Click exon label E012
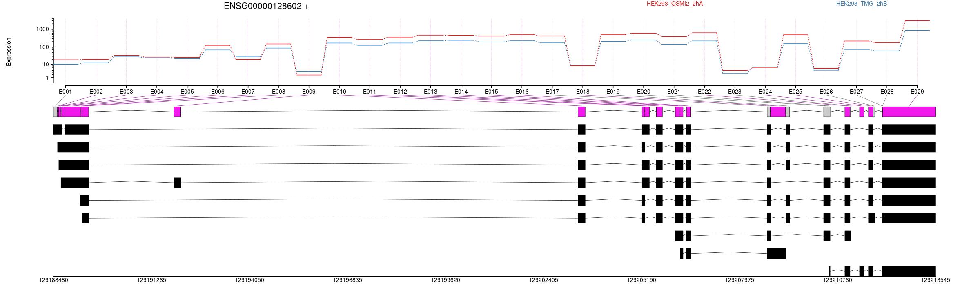 tap(400, 92)
